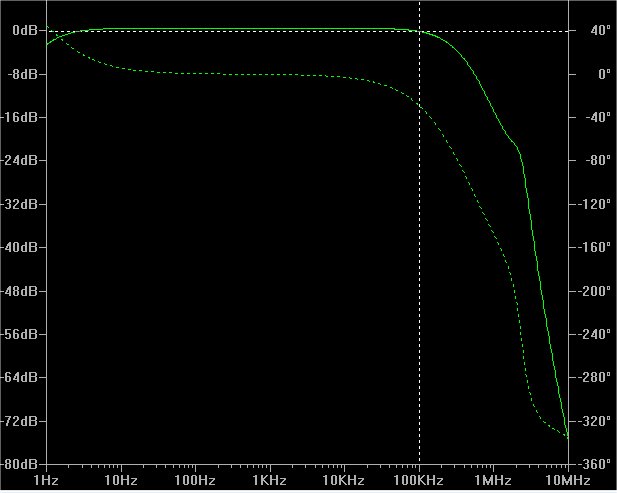Click the -160° phase axis label

[x=595, y=247]
